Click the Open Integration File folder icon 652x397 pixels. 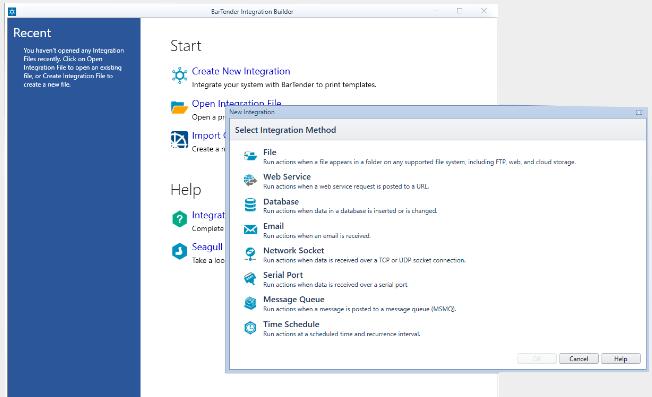click(x=179, y=107)
